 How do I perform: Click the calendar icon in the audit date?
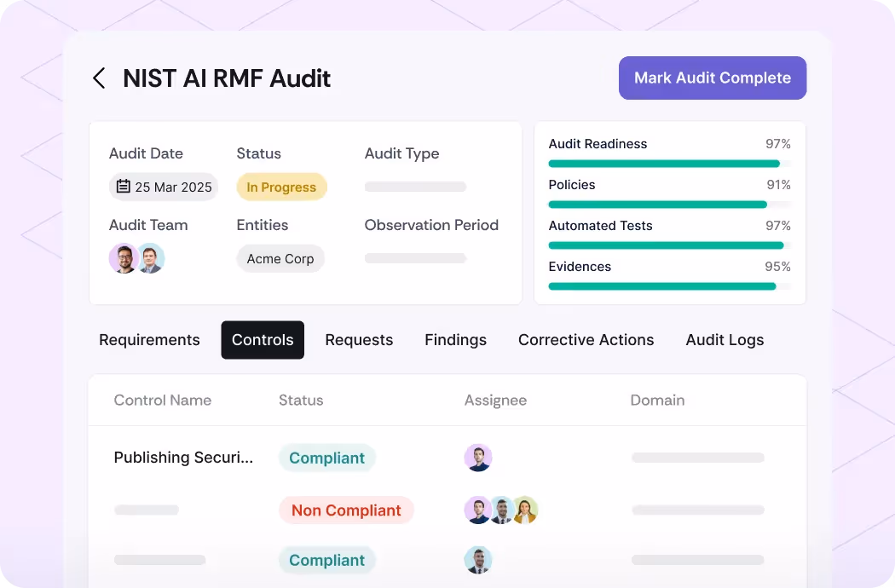pyautogui.click(x=124, y=187)
